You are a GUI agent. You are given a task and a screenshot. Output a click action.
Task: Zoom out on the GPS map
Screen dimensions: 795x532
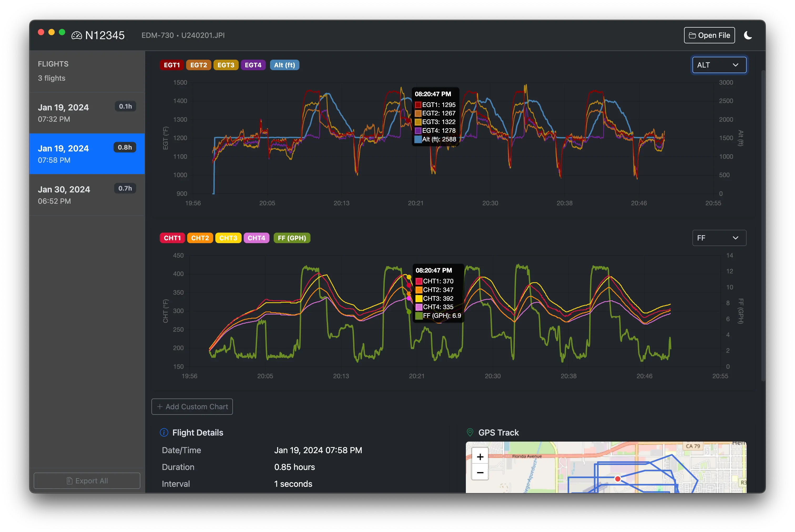click(480, 473)
